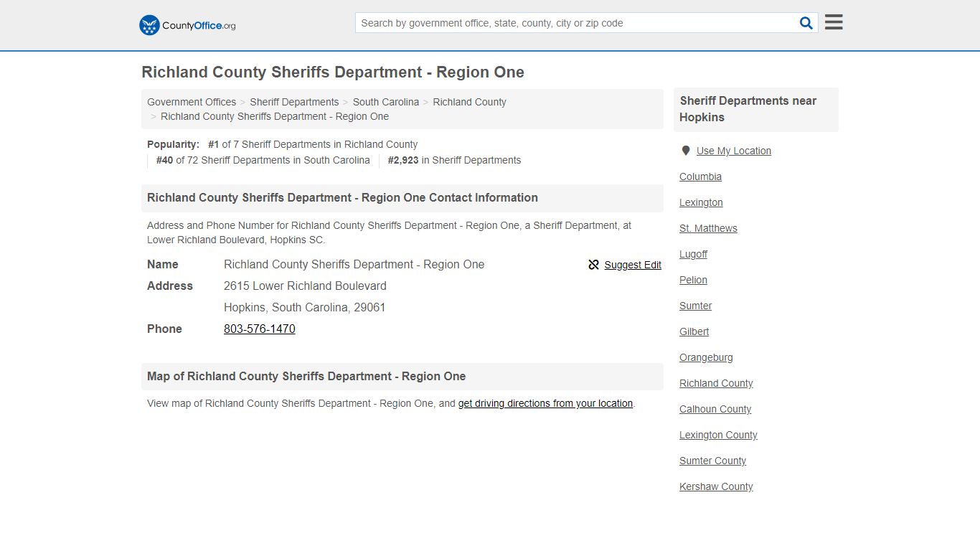Viewport: 980px width, 551px height.
Task: Click the #40 of 72 Sheriff Departments ranking
Action: [263, 160]
